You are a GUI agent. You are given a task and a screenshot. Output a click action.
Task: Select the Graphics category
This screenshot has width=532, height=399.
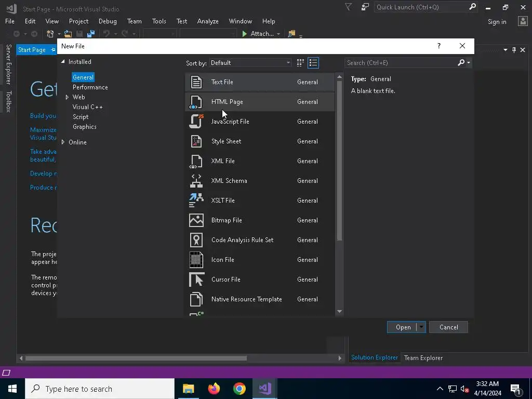(85, 127)
